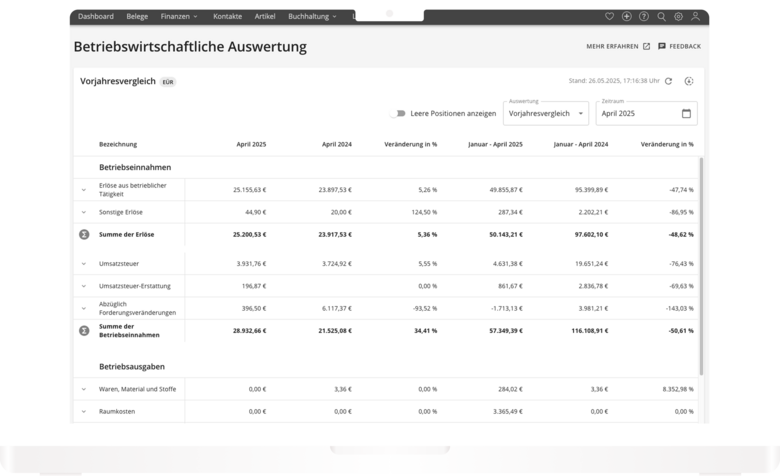Click the Zeitraum field showing April 2025

(x=638, y=114)
